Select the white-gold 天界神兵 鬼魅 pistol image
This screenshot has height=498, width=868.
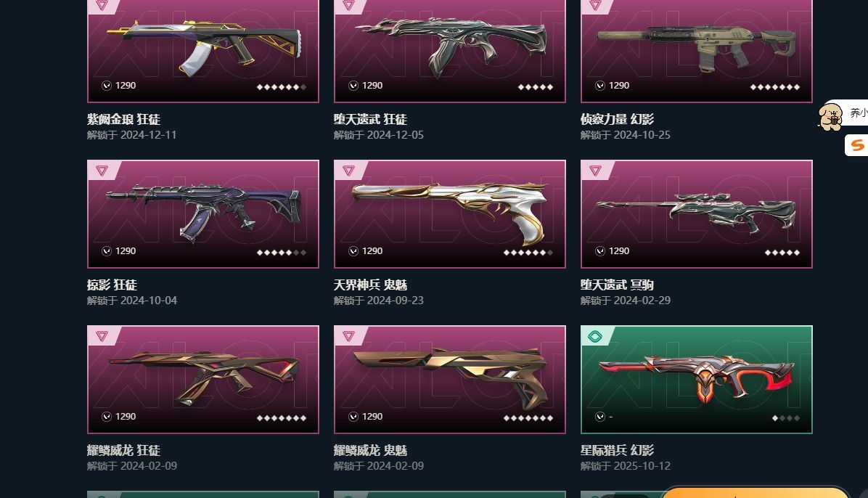449,214
